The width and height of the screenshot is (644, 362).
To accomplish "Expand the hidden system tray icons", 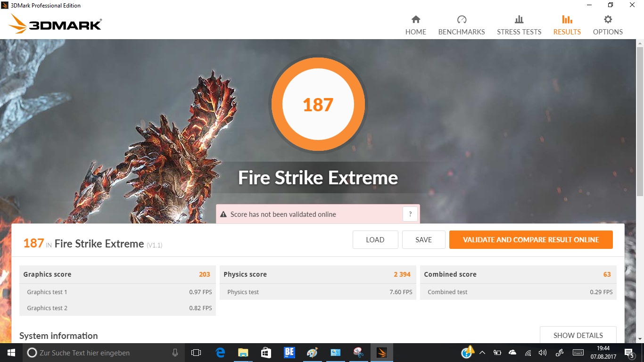I will tap(482, 353).
